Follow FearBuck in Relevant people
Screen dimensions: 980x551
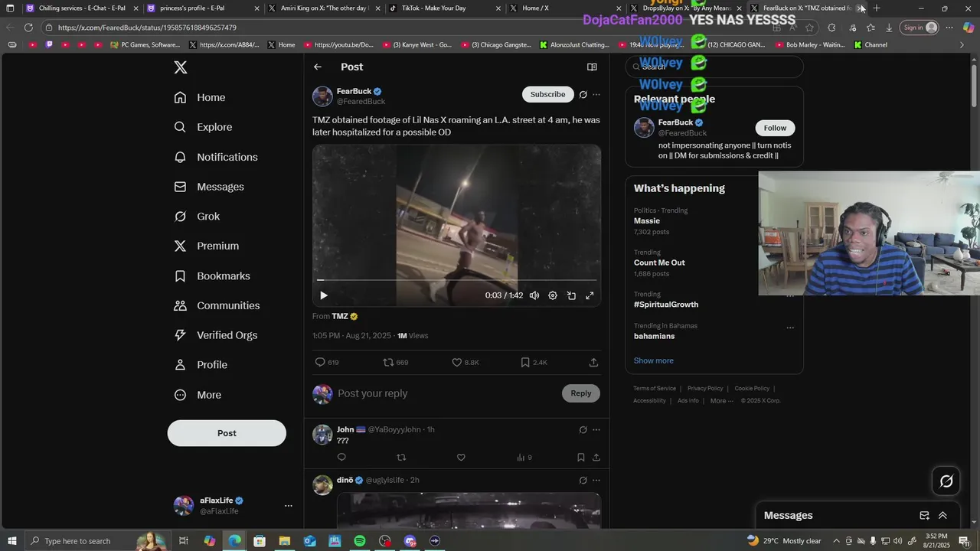pyautogui.click(x=775, y=128)
